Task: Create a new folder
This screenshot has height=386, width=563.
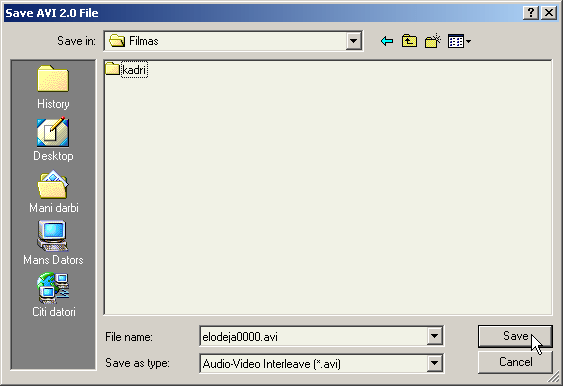Action: [433, 41]
